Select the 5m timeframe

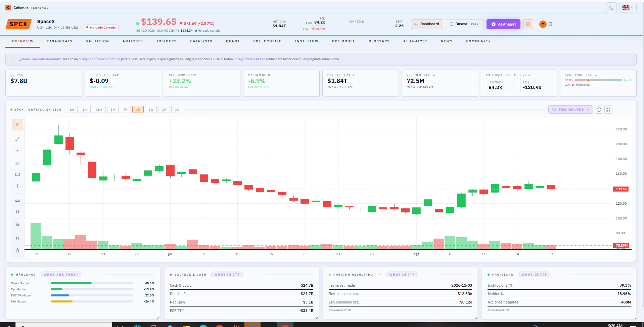[85, 110]
